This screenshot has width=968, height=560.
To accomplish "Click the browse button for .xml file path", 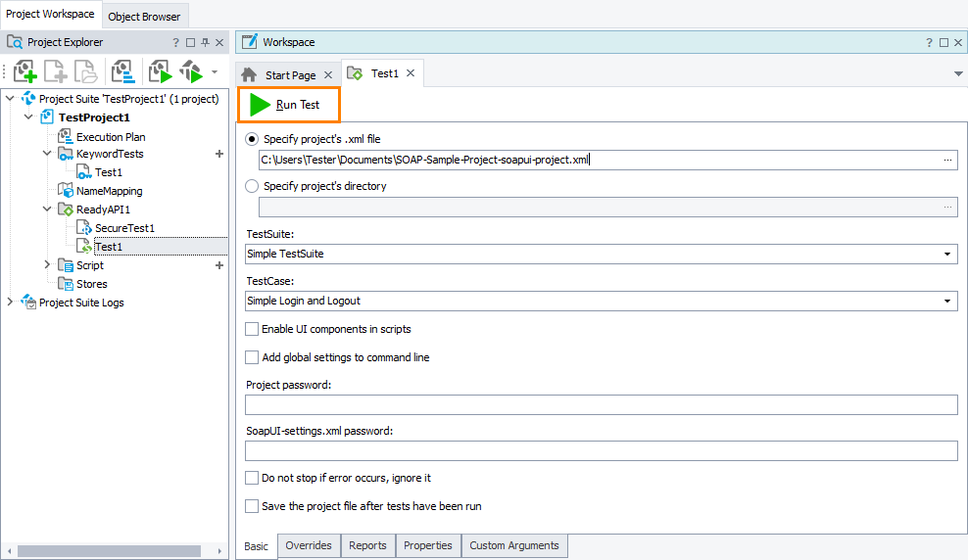I will point(947,160).
